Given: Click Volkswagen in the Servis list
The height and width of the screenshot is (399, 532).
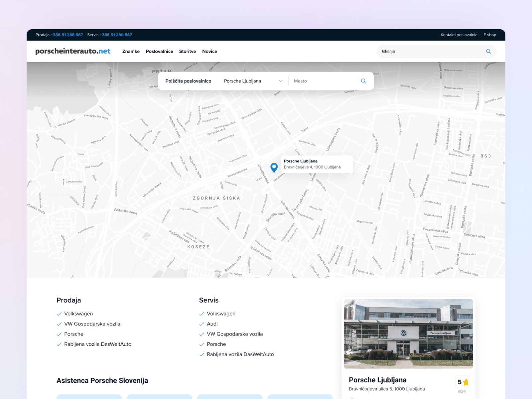Looking at the screenshot, I should coord(221,314).
